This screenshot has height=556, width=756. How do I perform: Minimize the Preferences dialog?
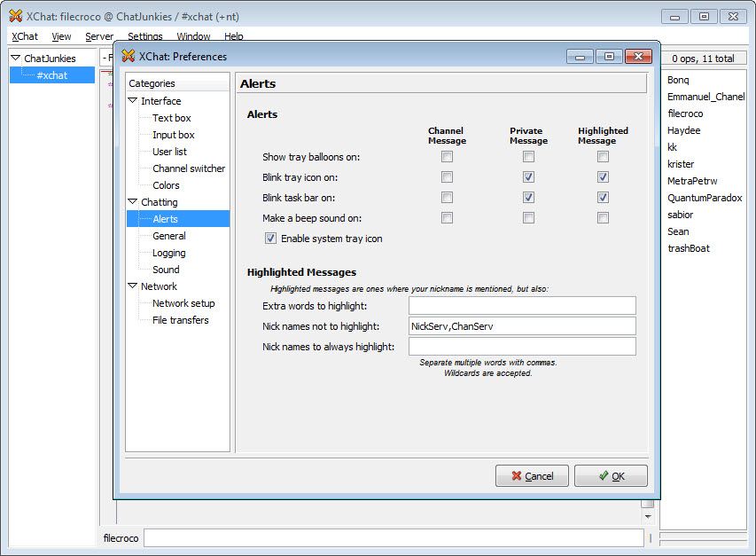click(580, 57)
